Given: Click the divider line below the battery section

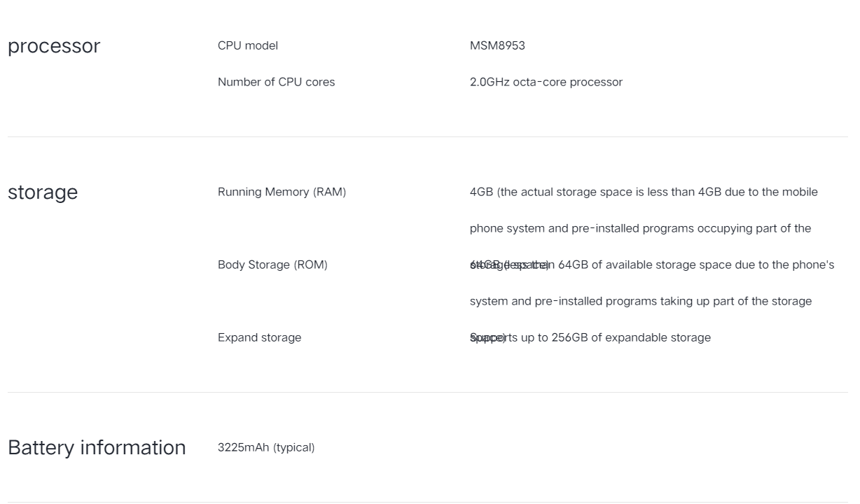Looking at the screenshot, I should pyautogui.click(x=427, y=501).
